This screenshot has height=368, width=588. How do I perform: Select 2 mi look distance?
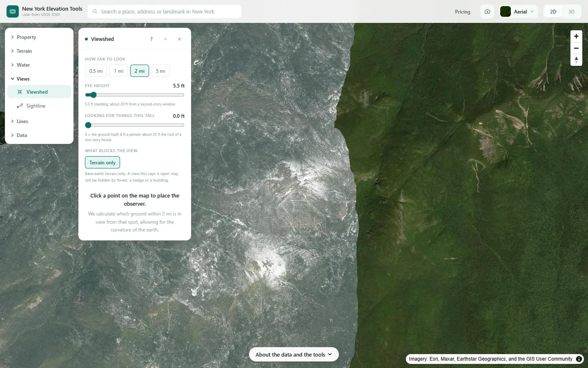point(140,71)
